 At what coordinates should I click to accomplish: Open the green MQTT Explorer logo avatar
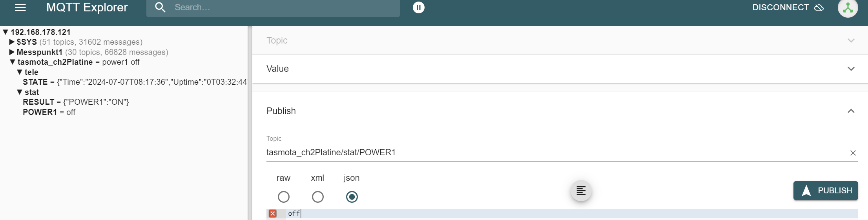point(848,8)
